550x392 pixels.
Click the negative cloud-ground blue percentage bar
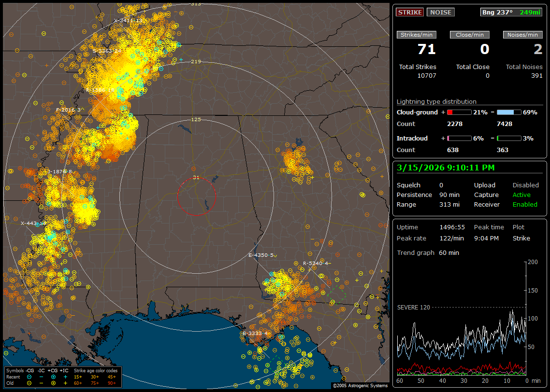(x=508, y=112)
